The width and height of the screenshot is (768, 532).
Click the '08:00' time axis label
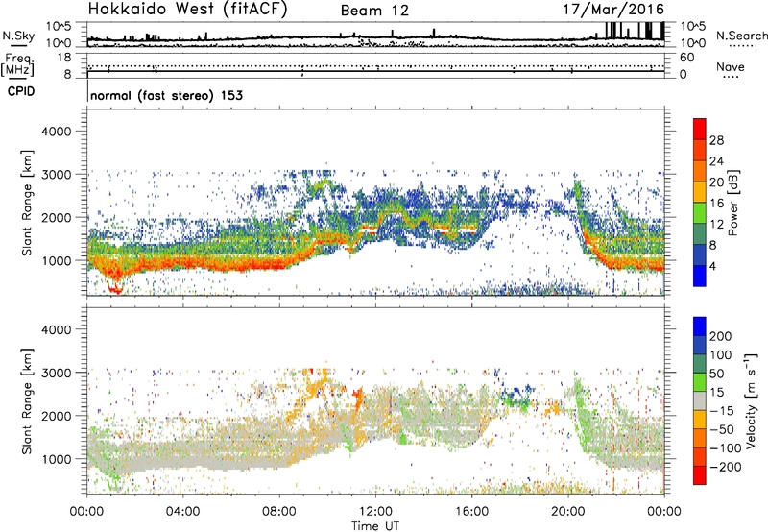pos(279,512)
